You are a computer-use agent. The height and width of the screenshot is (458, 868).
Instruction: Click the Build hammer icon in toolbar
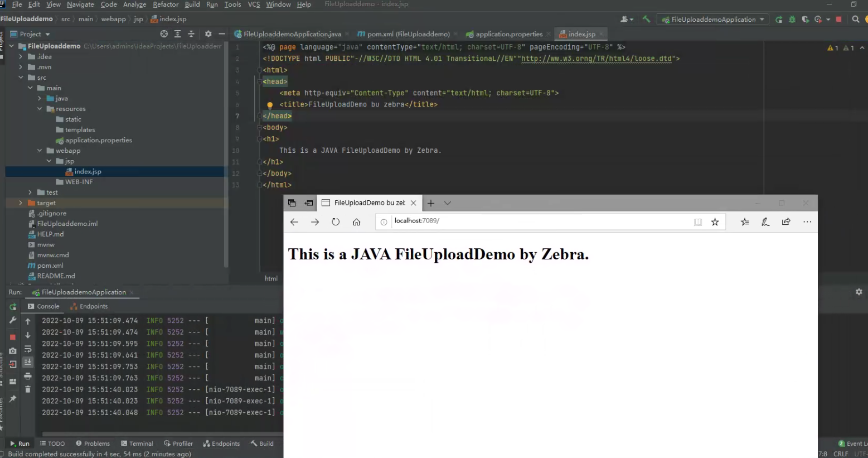[646, 19]
